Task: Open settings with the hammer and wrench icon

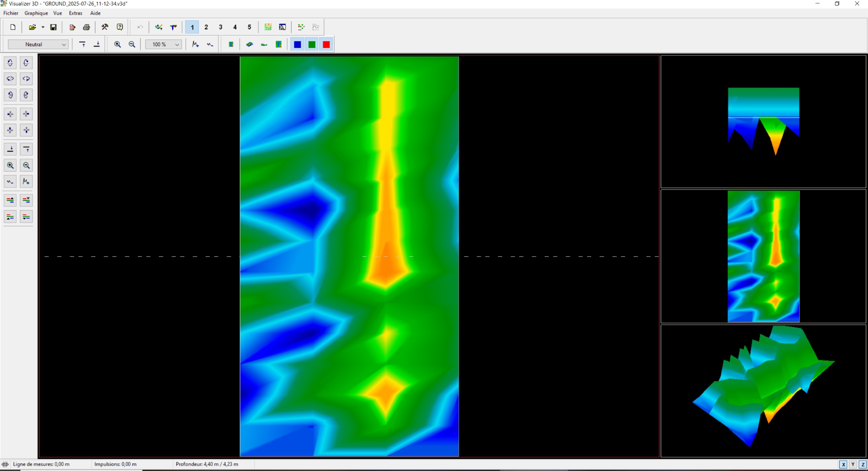Action: (105, 27)
